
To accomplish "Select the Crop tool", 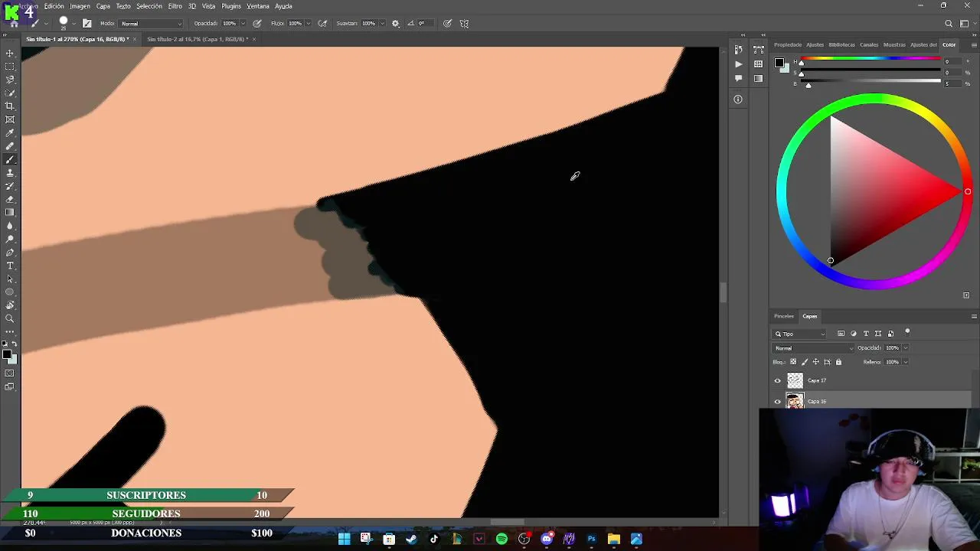I will click(x=10, y=106).
